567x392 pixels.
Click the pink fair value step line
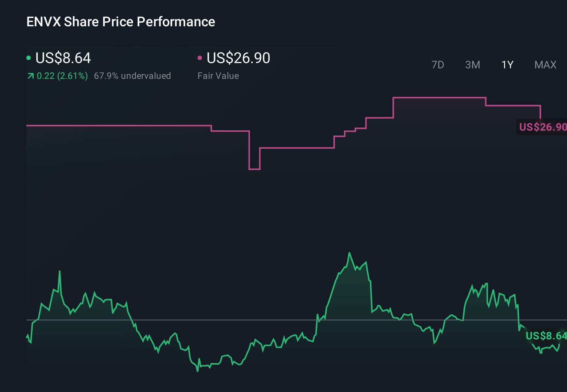(x=113, y=125)
